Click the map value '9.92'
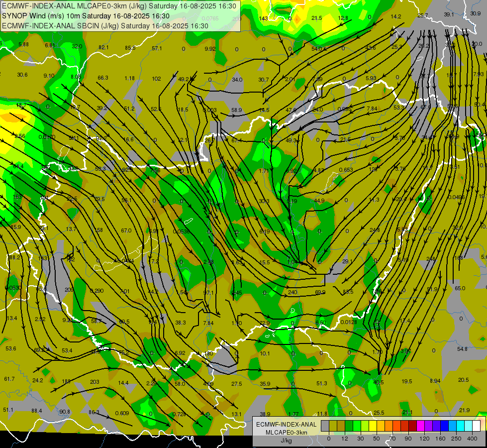The image size is (487, 448). click(x=210, y=48)
